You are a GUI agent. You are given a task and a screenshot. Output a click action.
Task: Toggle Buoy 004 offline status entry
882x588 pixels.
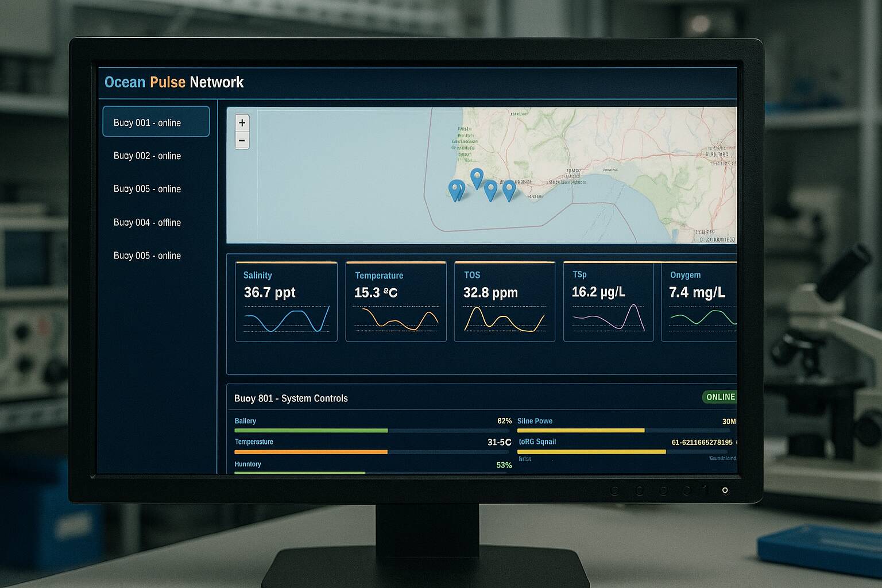(x=147, y=222)
